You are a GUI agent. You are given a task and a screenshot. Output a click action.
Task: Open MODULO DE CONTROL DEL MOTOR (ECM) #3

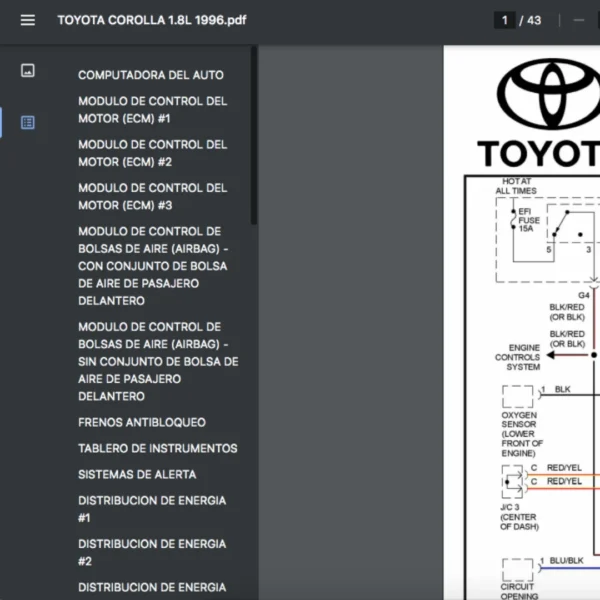tap(152, 196)
